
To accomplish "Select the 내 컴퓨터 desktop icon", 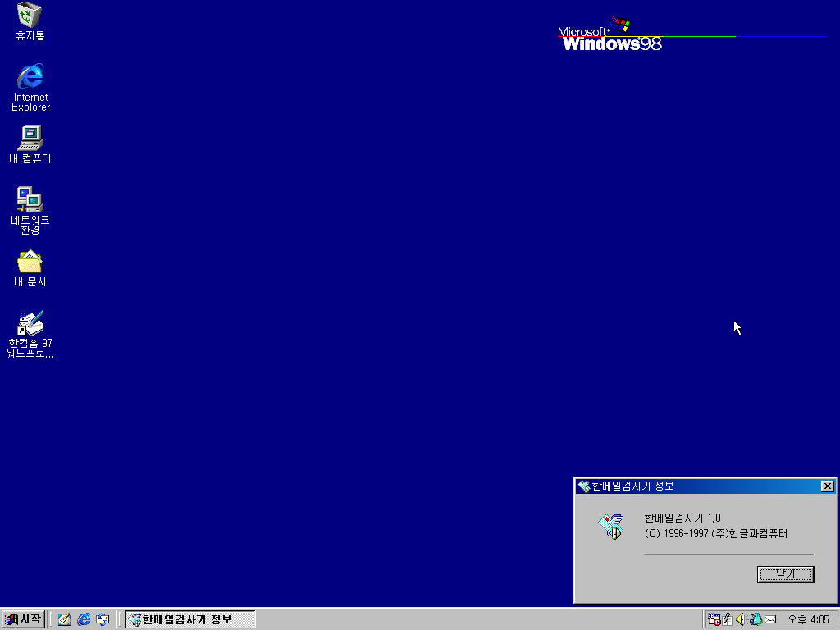I will coord(30,144).
